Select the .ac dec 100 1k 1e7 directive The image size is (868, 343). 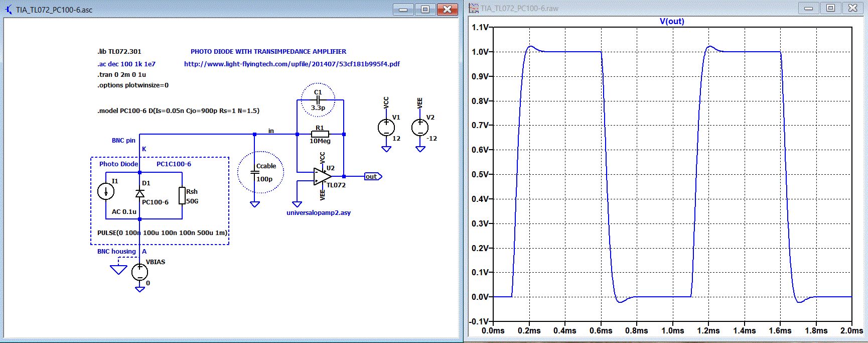coord(126,64)
